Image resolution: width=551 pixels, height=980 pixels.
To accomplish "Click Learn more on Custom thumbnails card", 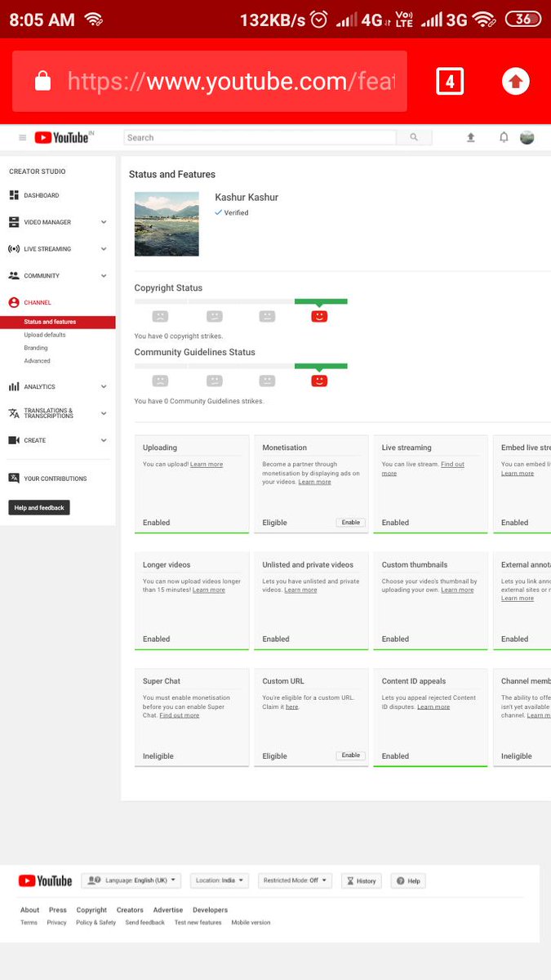I will (x=457, y=590).
